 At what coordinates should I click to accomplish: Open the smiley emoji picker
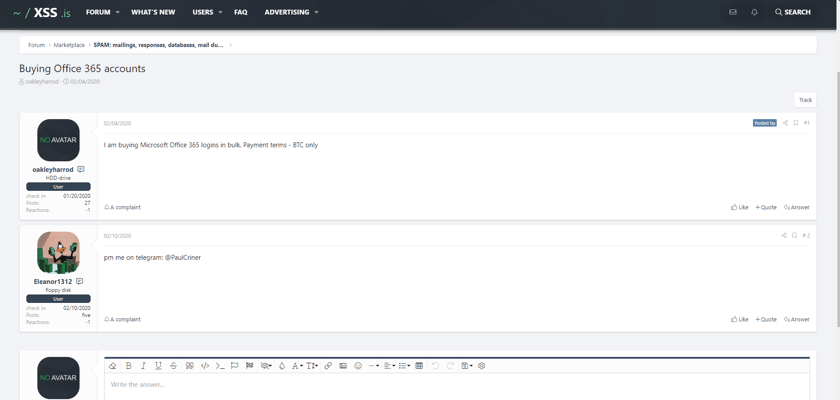click(358, 366)
